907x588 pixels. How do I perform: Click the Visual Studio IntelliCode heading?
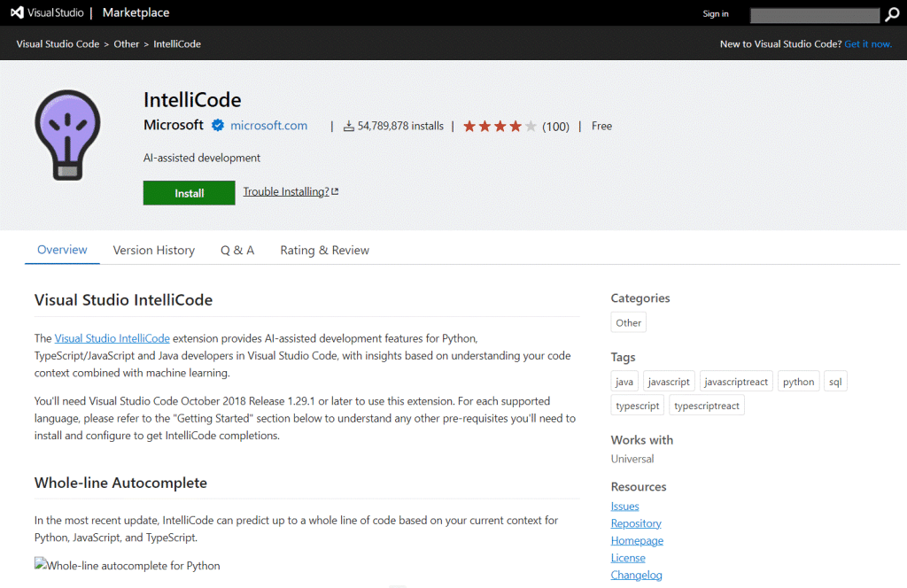pyautogui.click(x=123, y=300)
